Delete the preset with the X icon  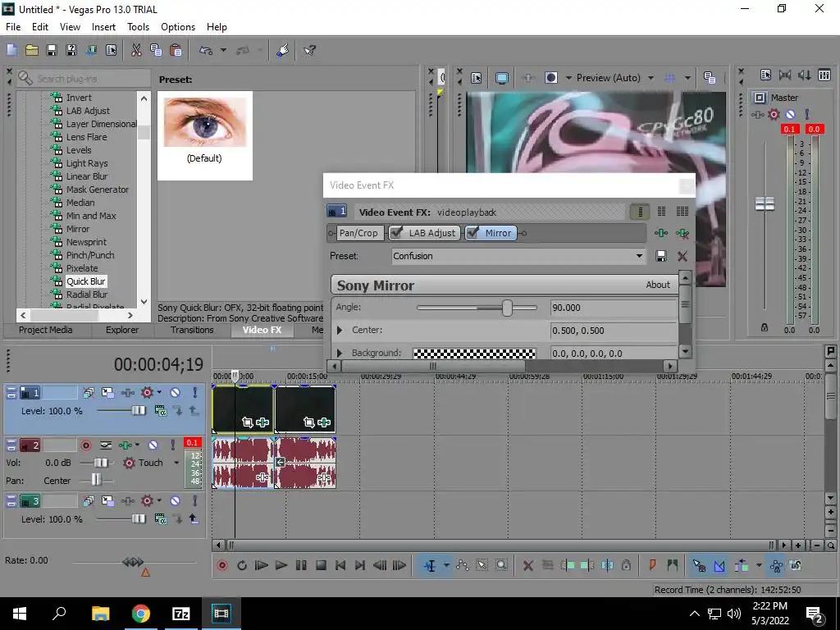pos(682,256)
